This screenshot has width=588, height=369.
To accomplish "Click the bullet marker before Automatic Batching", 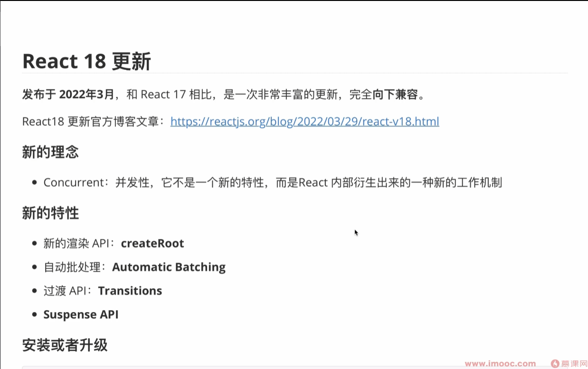I will click(33, 266).
